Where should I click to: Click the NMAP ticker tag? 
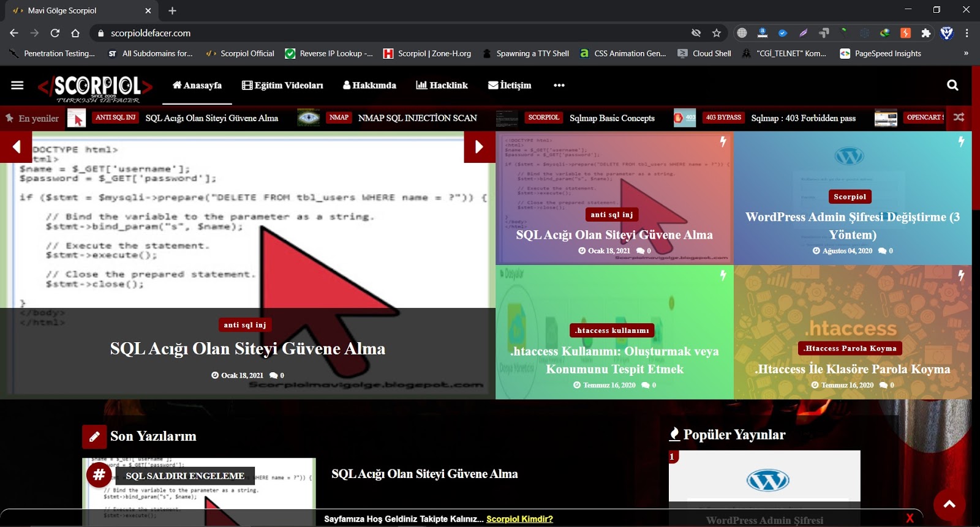pyautogui.click(x=339, y=118)
